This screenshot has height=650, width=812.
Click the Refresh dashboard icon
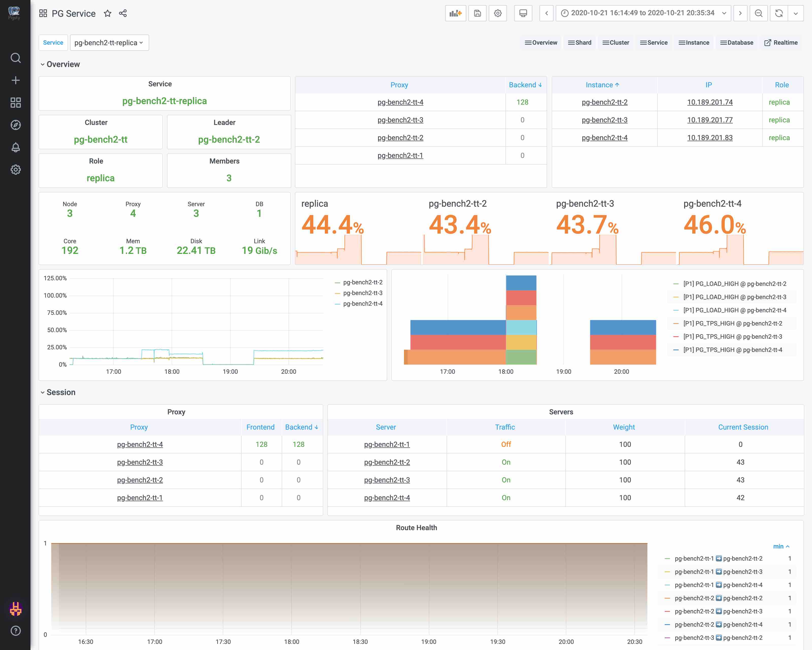point(779,13)
